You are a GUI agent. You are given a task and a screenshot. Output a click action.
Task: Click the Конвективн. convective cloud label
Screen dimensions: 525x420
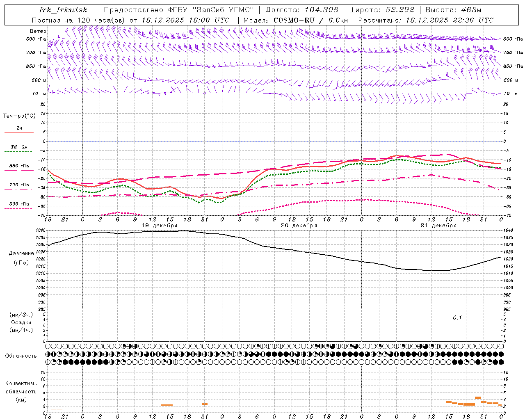pos(21,383)
